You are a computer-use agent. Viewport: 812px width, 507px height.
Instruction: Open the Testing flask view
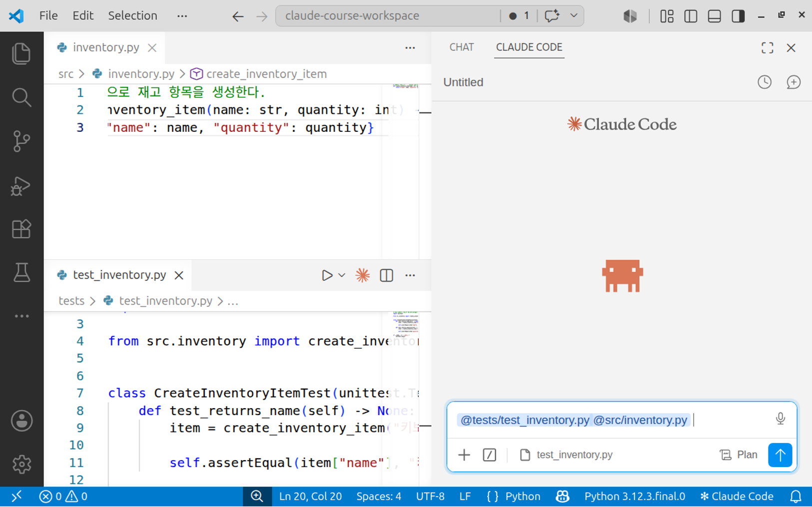pos(21,273)
